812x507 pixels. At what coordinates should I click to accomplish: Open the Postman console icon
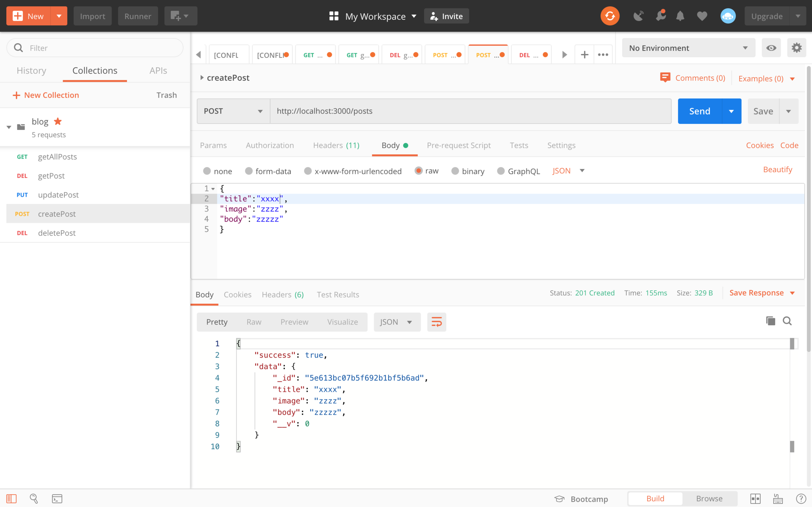click(x=57, y=499)
